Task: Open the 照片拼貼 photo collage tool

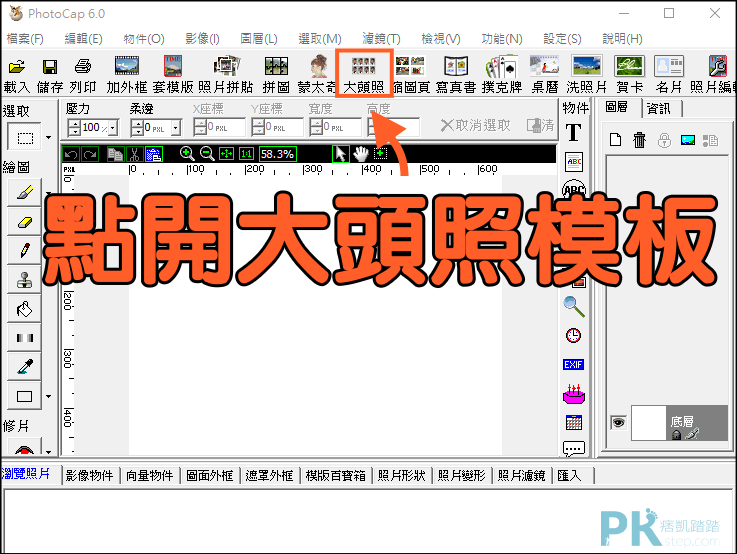Action: tap(226, 75)
